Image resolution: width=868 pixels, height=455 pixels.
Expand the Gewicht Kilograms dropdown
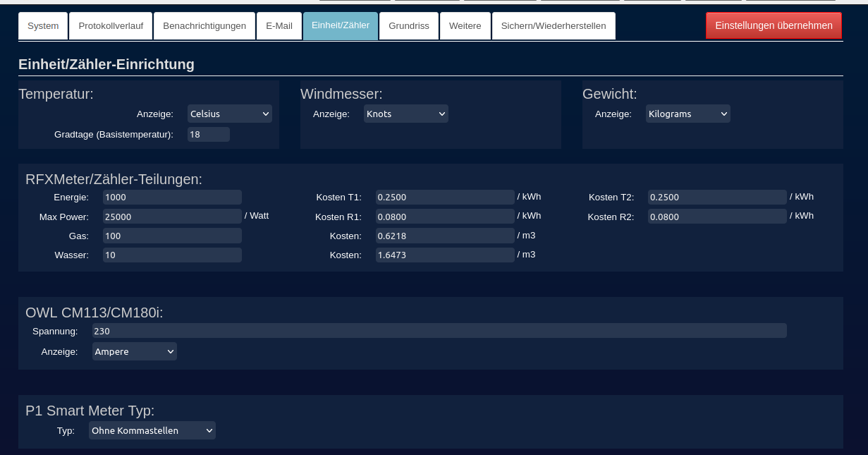pos(688,114)
